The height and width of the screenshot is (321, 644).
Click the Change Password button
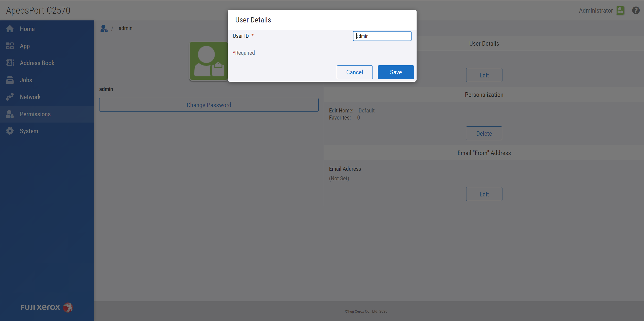tap(209, 105)
